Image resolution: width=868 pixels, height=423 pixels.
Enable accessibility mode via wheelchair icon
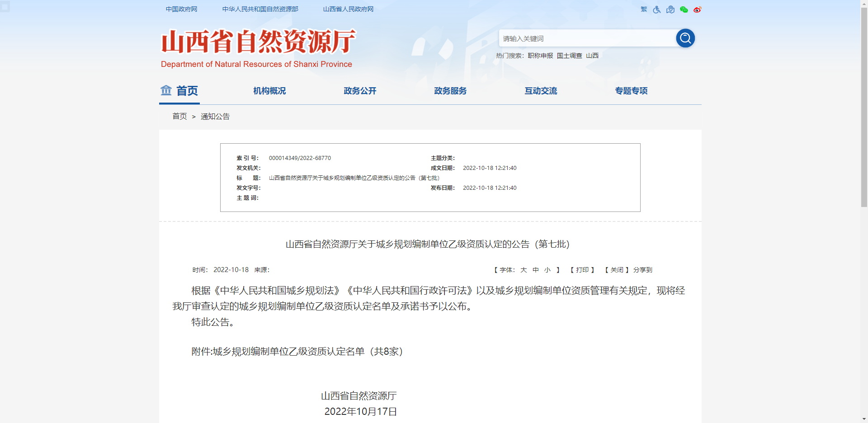pyautogui.click(x=656, y=9)
